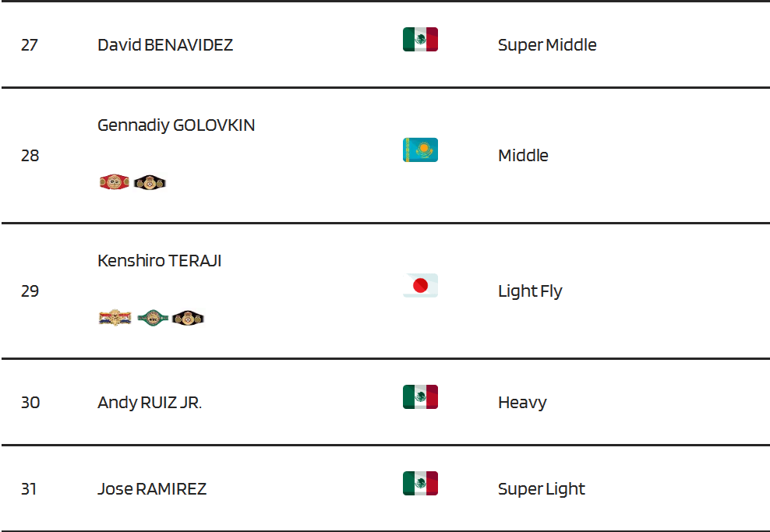Open Gennadiy GOLOVKIN fighter profile
The image size is (770, 532).
(176, 125)
